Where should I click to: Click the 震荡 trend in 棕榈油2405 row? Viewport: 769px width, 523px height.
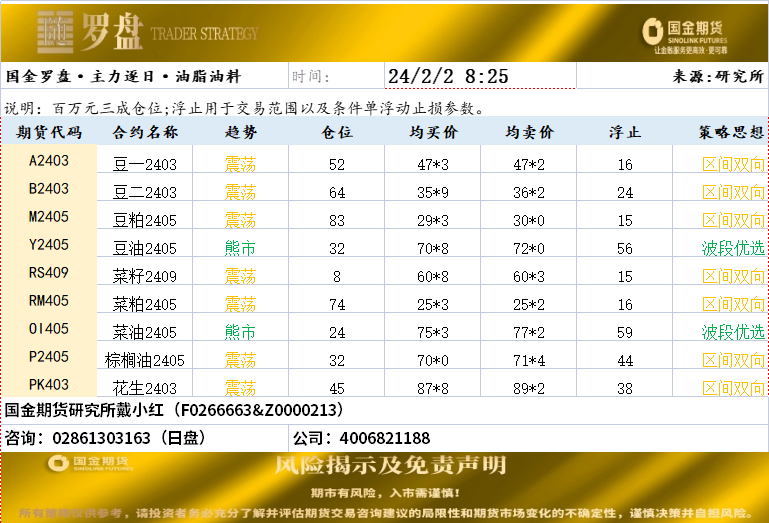[x=240, y=360]
